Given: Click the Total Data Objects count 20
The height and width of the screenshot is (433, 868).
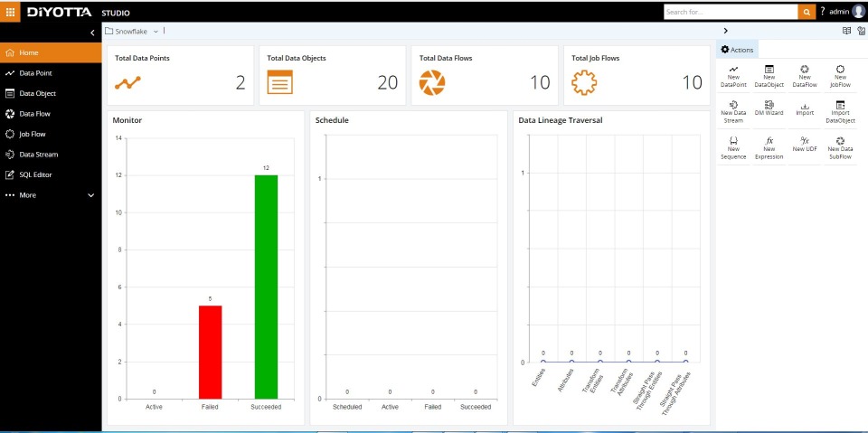Looking at the screenshot, I should pos(388,82).
